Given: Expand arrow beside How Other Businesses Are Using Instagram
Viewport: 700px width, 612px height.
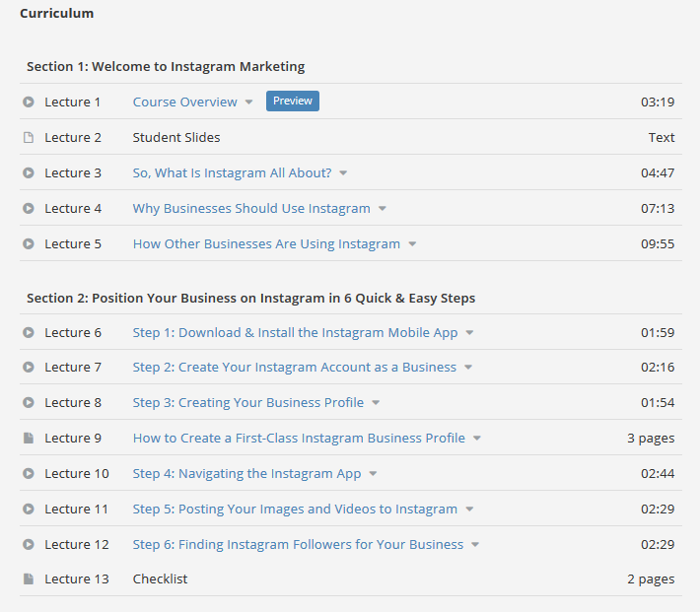Looking at the screenshot, I should point(412,244).
